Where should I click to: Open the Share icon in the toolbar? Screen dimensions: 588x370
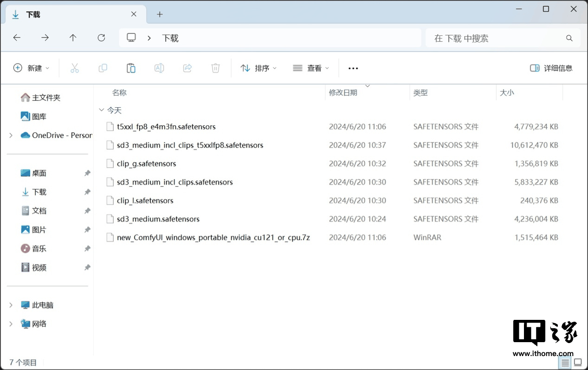[187, 68]
